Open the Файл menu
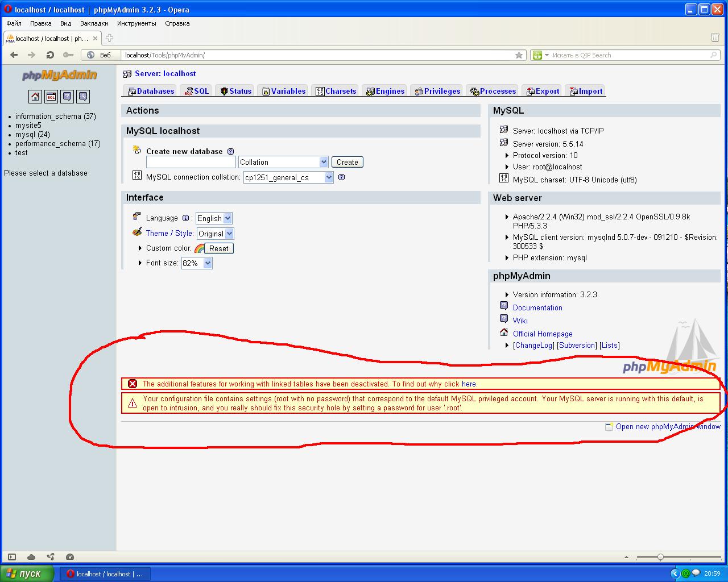The width and height of the screenshot is (728, 582). coord(14,23)
